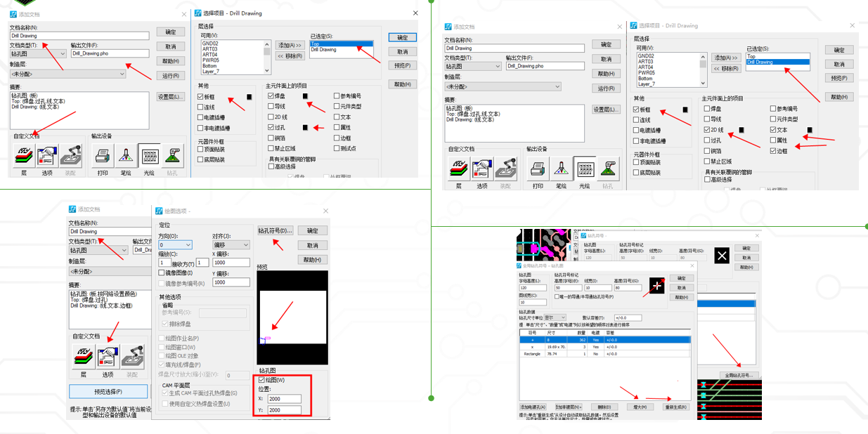Click the 打印 printer icon in upper-right dialog
The image size is (868, 434).
coord(538,168)
